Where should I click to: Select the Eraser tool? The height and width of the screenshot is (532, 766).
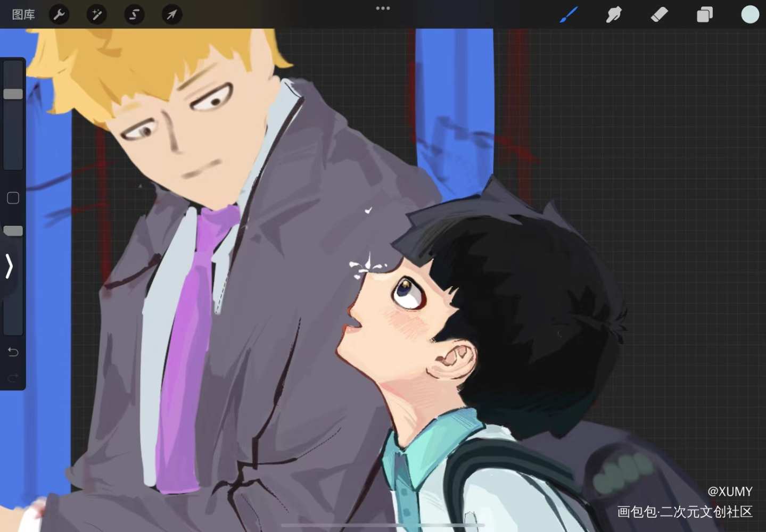pyautogui.click(x=659, y=14)
